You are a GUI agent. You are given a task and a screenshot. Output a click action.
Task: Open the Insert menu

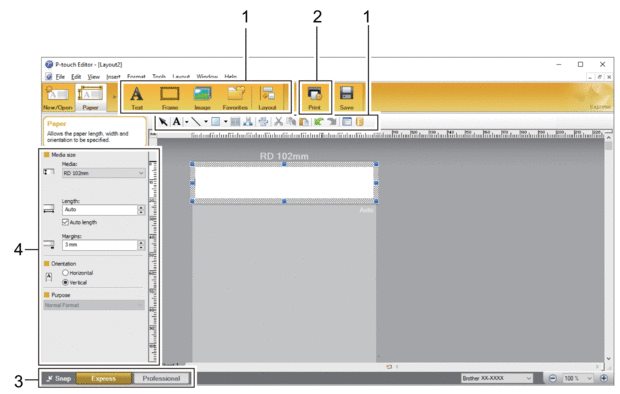point(113,77)
